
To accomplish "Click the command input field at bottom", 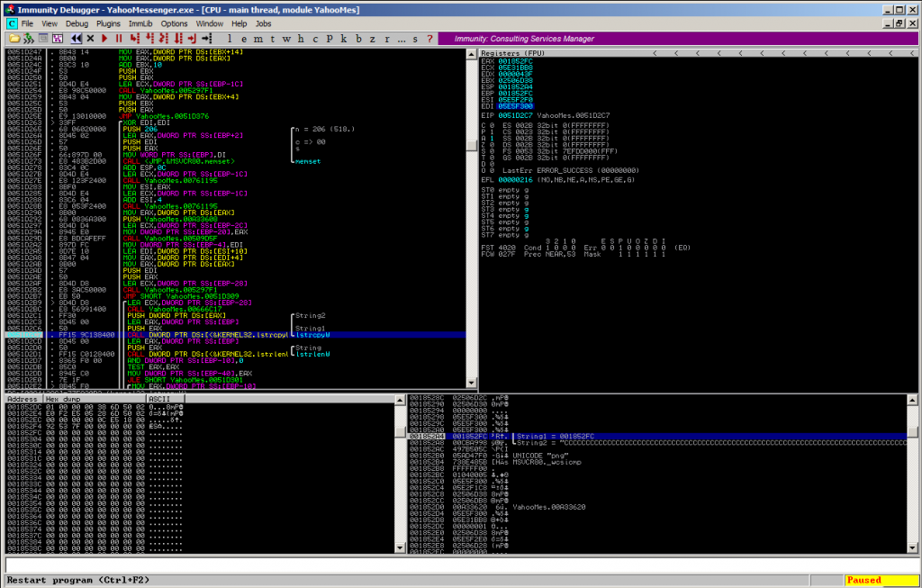I will (x=461, y=565).
